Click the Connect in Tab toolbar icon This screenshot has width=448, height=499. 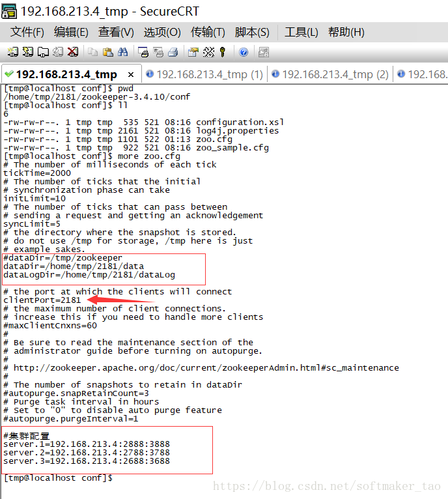pyautogui.click(x=43, y=52)
